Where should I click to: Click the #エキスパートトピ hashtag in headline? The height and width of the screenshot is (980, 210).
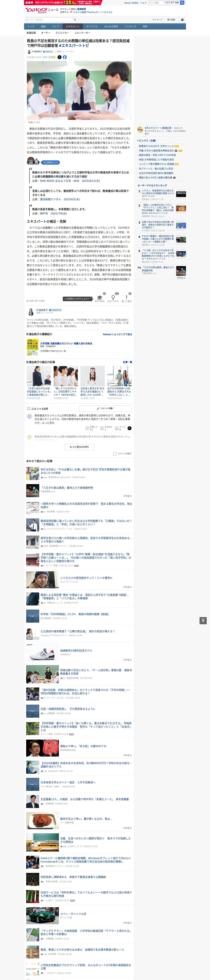[74, 46]
